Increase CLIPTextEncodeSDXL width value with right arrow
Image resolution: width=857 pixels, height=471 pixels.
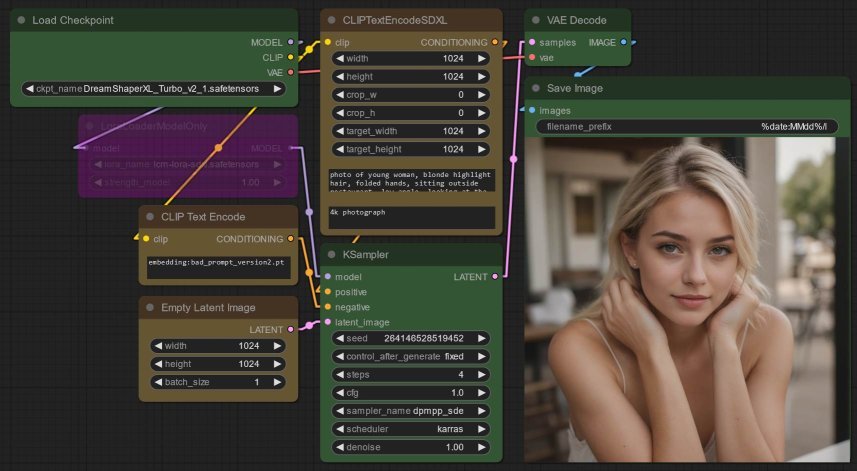click(x=482, y=58)
